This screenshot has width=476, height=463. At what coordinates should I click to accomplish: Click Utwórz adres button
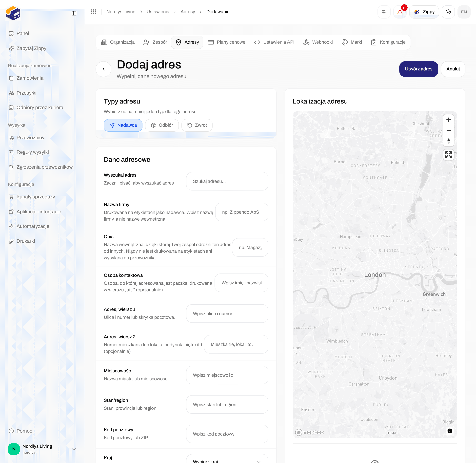(x=419, y=69)
